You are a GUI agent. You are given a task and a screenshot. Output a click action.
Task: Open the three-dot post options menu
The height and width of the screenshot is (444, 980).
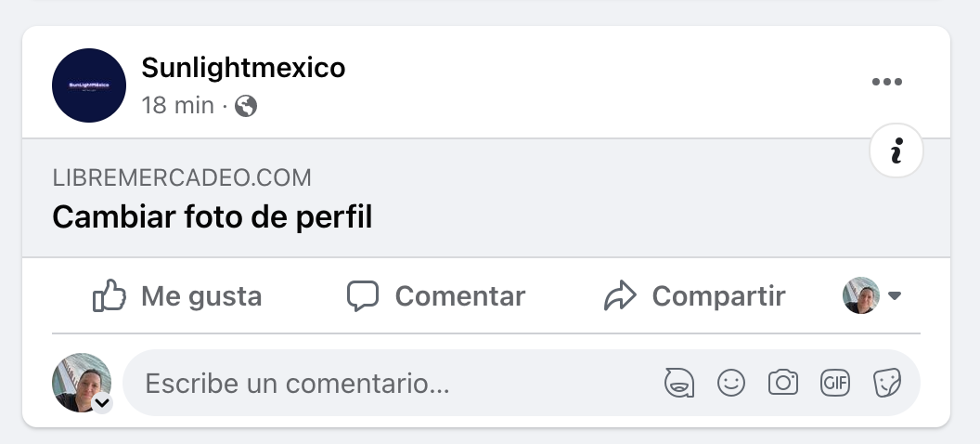pyautogui.click(x=887, y=83)
